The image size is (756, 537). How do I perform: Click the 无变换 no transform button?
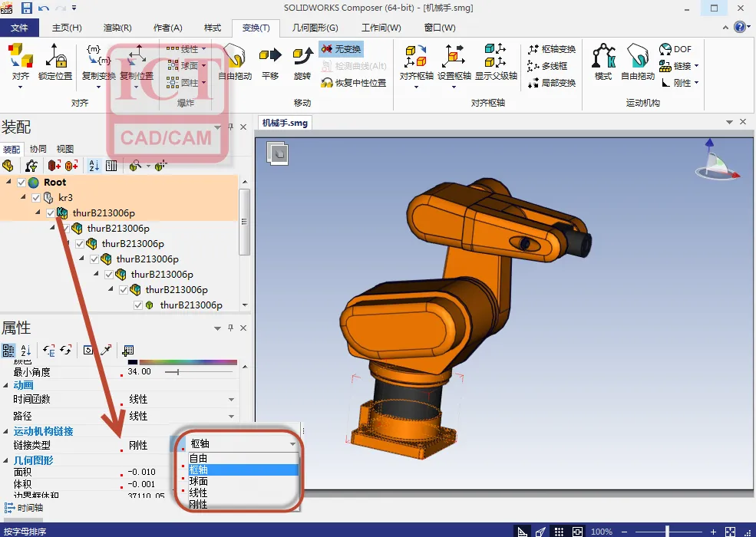[x=341, y=49]
